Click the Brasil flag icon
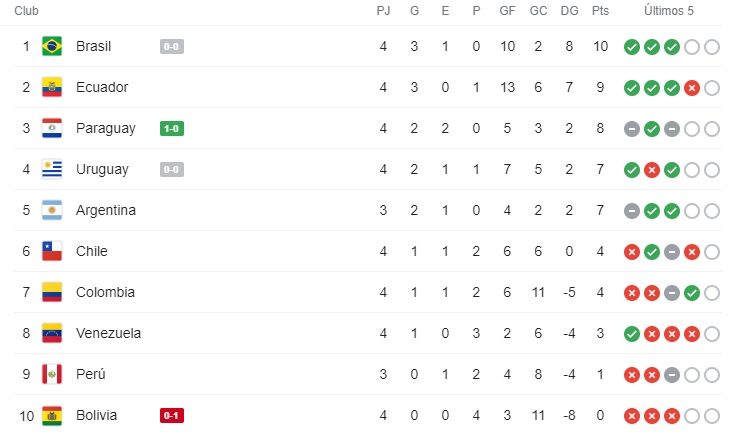Image resolution: width=731 pixels, height=437 pixels. click(x=52, y=46)
